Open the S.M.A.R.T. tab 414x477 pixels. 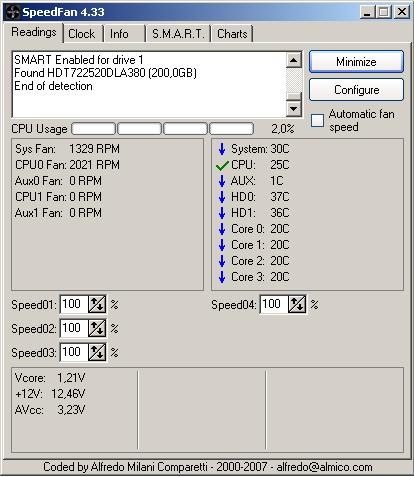pos(178,34)
